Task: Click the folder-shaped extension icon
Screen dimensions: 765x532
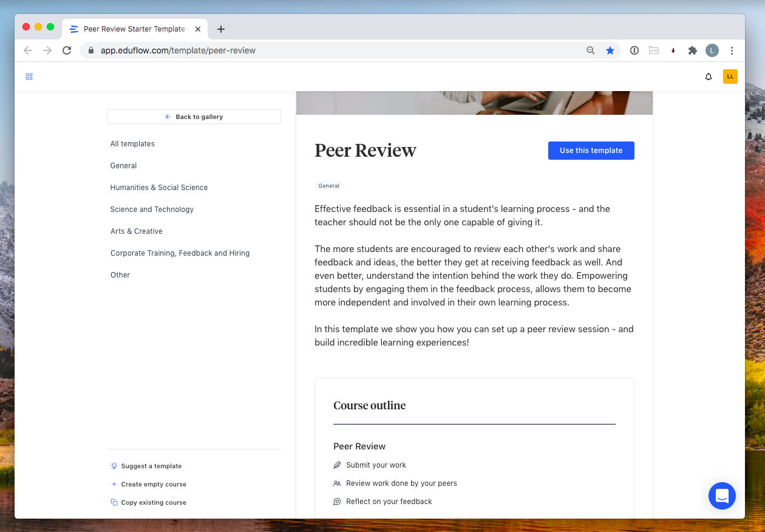Action: [x=654, y=50]
